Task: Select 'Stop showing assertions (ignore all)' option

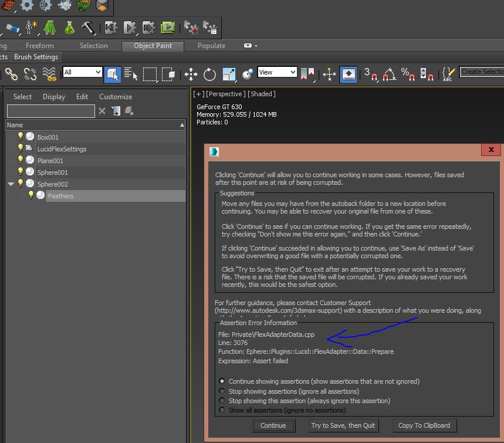Action: [222, 391]
